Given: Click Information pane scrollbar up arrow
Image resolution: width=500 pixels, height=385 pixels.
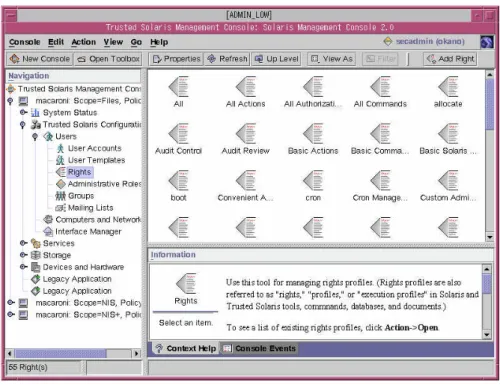Looking at the screenshot, I should coord(487,269).
